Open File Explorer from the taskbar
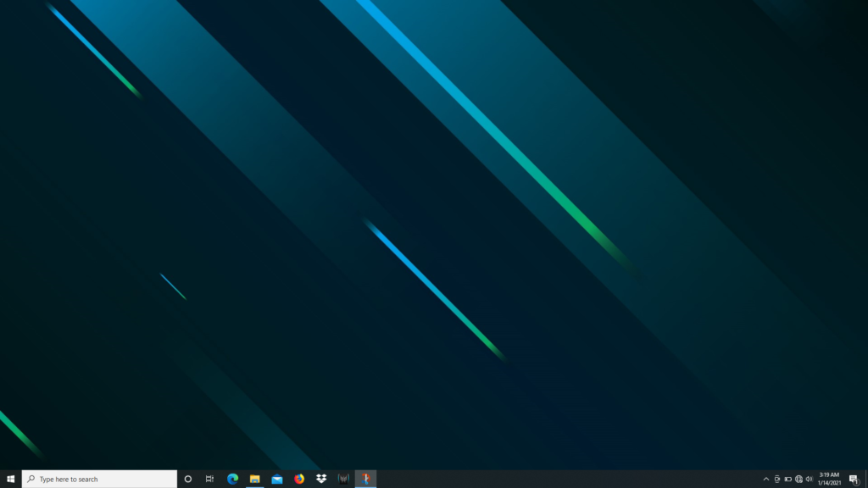The image size is (868, 488). [254, 480]
